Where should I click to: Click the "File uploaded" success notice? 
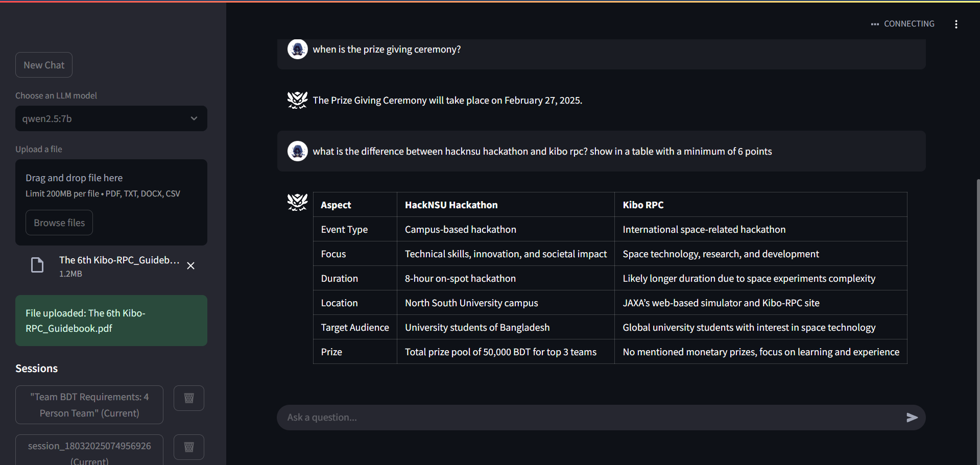[111, 321]
